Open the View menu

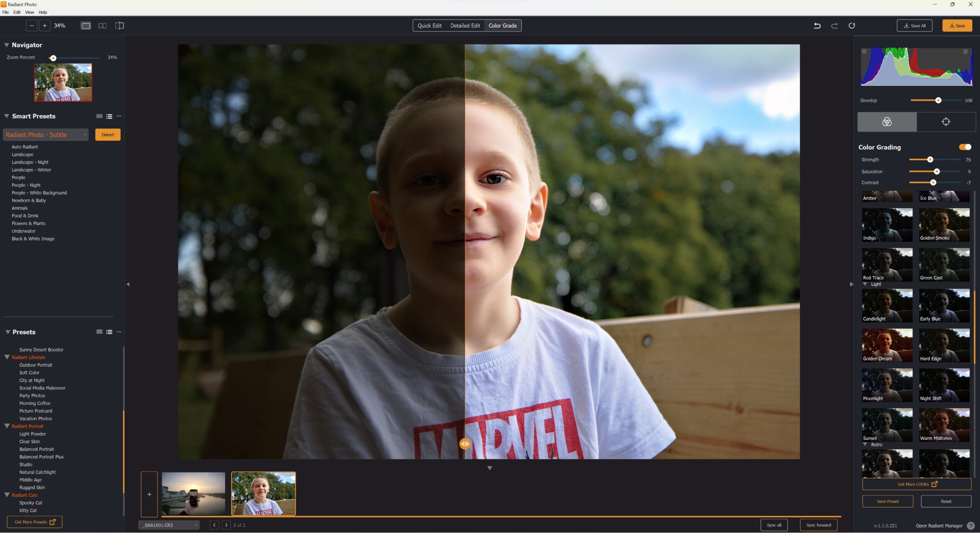pyautogui.click(x=29, y=12)
